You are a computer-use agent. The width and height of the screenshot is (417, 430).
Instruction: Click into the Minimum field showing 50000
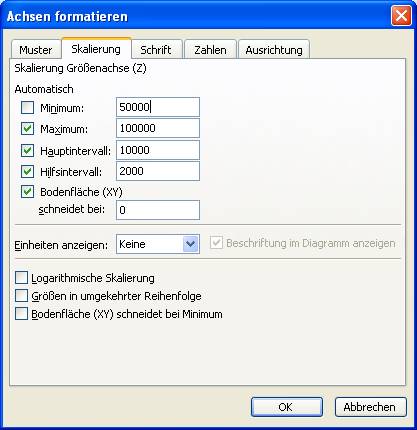(158, 107)
